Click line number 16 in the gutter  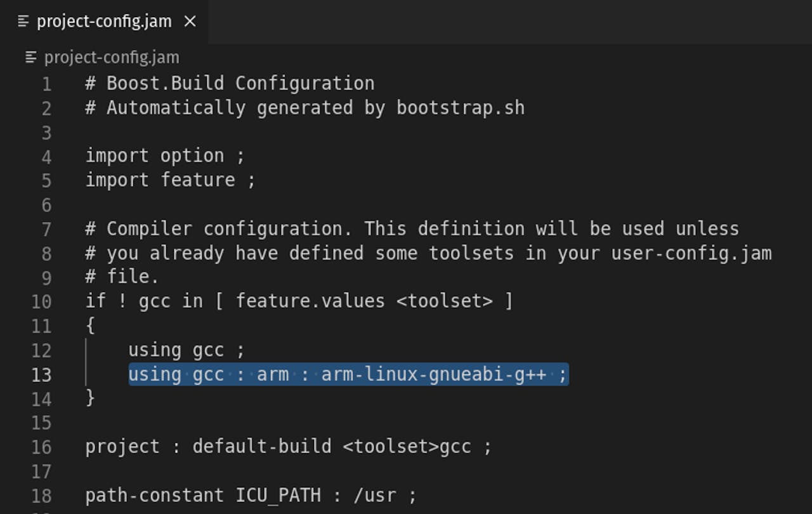coord(41,447)
